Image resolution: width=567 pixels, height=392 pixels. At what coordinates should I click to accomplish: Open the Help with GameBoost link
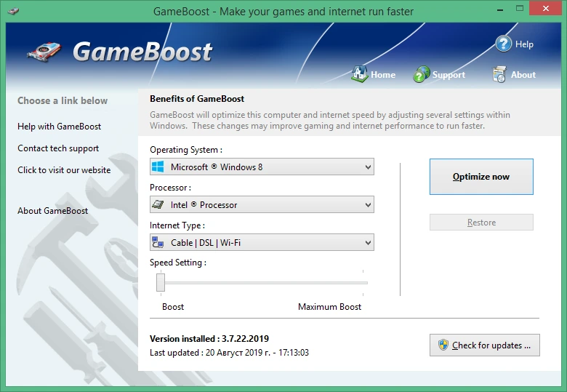pyautogui.click(x=60, y=127)
